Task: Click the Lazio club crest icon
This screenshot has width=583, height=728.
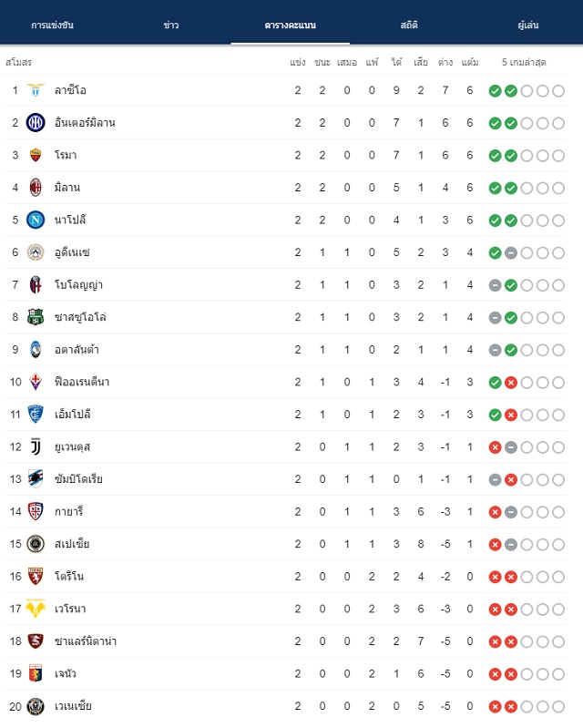Action: (x=36, y=90)
